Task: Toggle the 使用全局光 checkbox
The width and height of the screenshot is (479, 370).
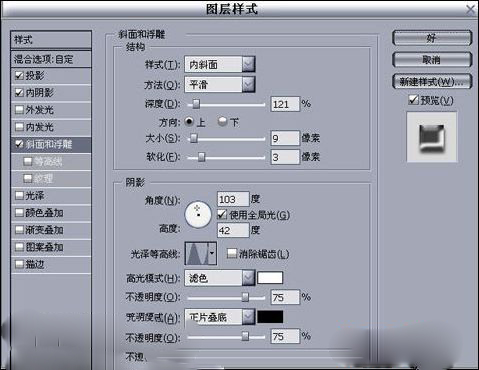Action: point(222,215)
